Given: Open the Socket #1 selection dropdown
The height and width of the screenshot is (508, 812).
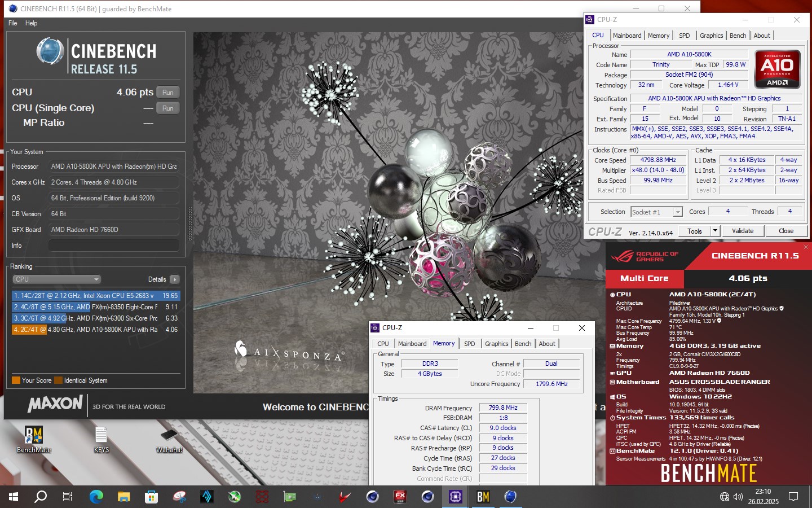Looking at the screenshot, I should pyautogui.click(x=656, y=212).
